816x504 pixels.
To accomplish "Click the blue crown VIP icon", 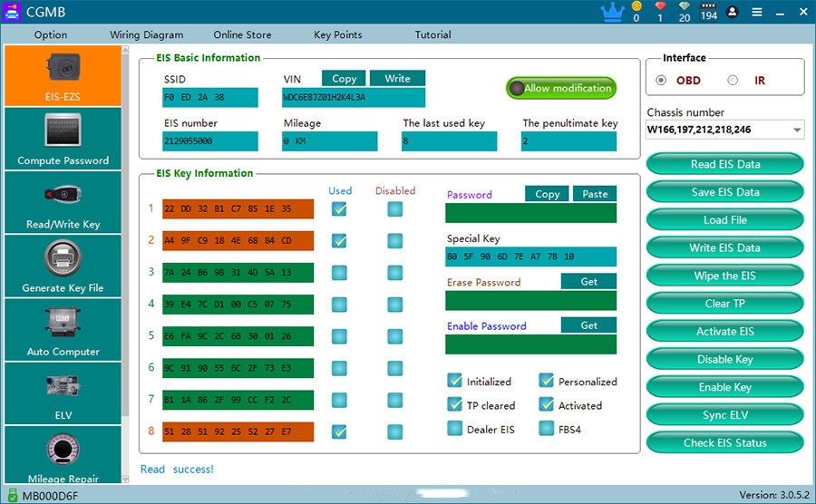I will 613,12.
